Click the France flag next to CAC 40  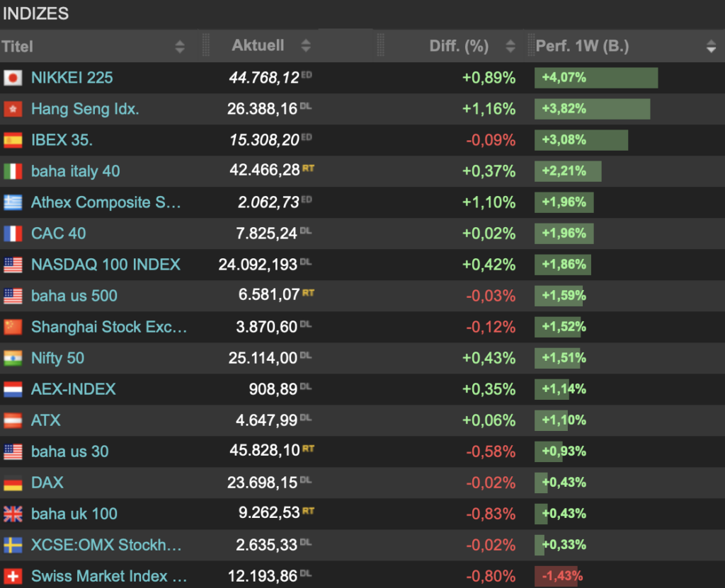tap(13, 234)
